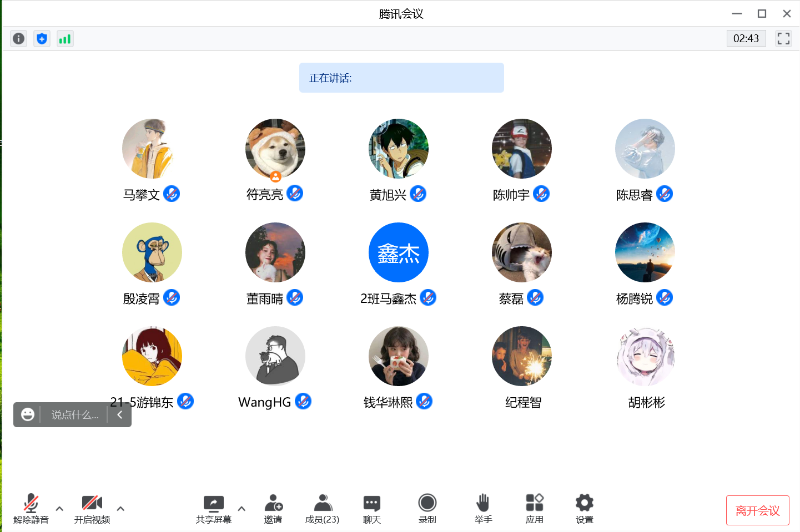
Task: Enter full screen mode
Action: 783,39
